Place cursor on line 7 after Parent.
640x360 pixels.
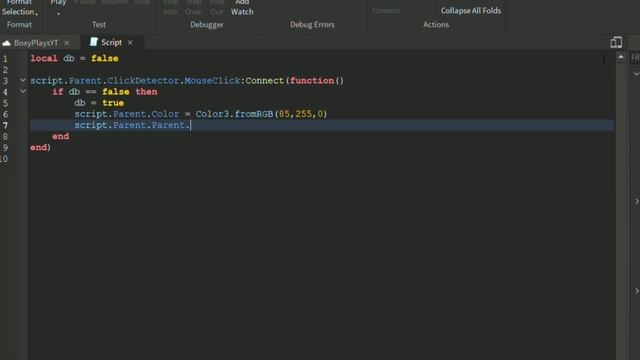tap(191, 125)
